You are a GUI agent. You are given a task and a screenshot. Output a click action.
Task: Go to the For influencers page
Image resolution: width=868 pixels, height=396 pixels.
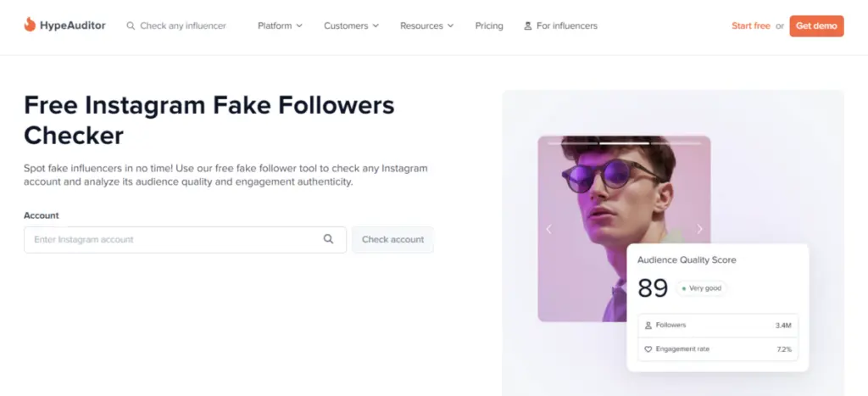pyautogui.click(x=566, y=26)
